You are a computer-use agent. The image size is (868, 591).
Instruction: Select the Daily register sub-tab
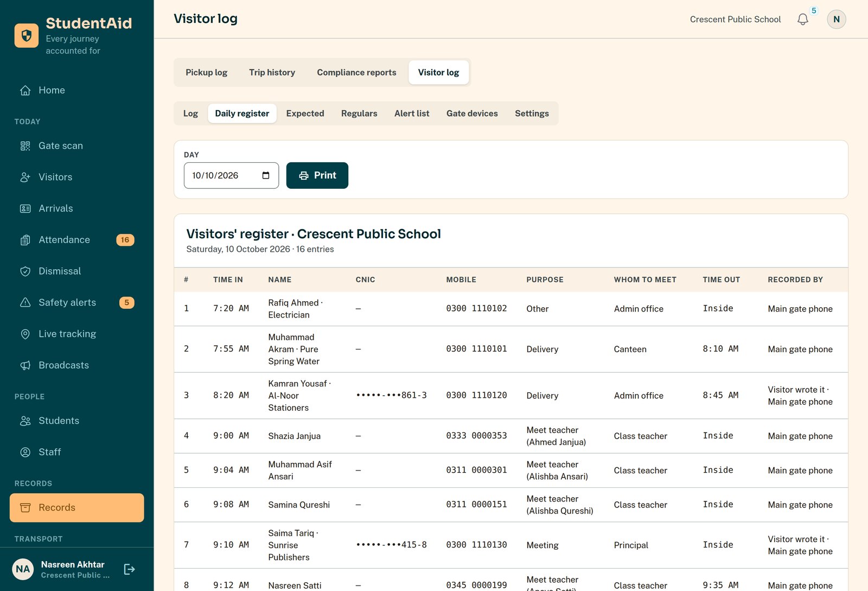(242, 113)
